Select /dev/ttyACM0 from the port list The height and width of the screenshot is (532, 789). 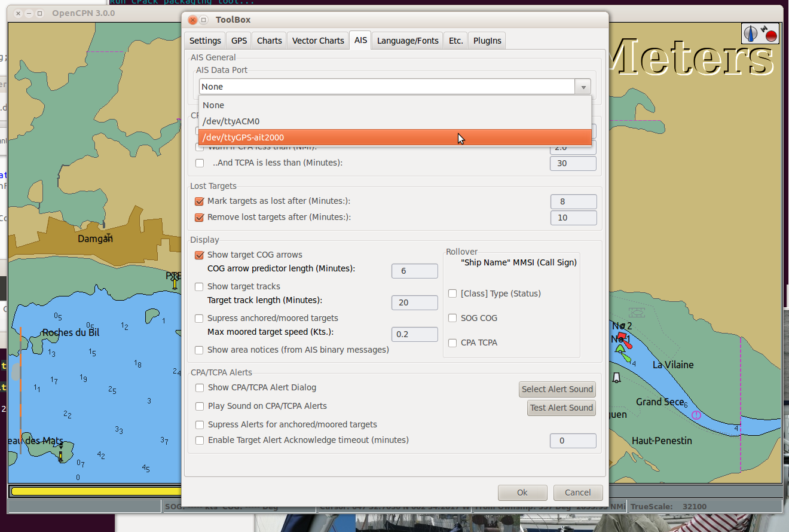[x=395, y=121]
